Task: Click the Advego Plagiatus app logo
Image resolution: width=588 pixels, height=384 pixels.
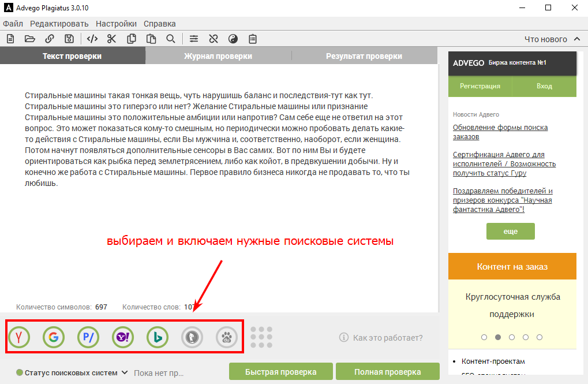Action: tap(8, 8)
